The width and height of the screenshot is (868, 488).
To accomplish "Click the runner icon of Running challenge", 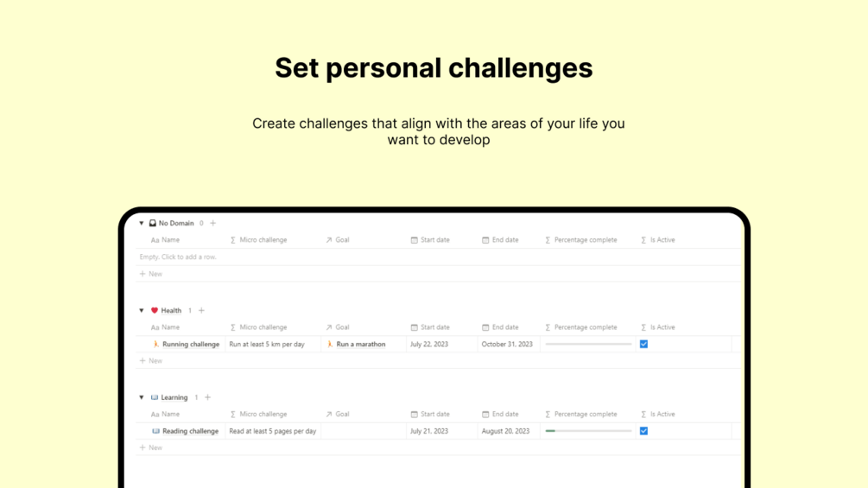I will point(156,344).
